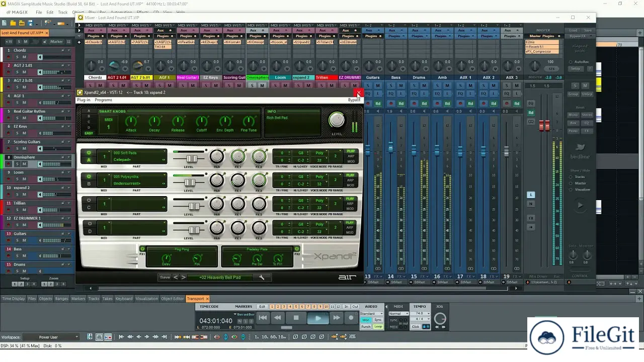The width and height of the screenshot is (644, 362).
Task: Switch to the Object Editor tab
Action: tap(173, 299)
